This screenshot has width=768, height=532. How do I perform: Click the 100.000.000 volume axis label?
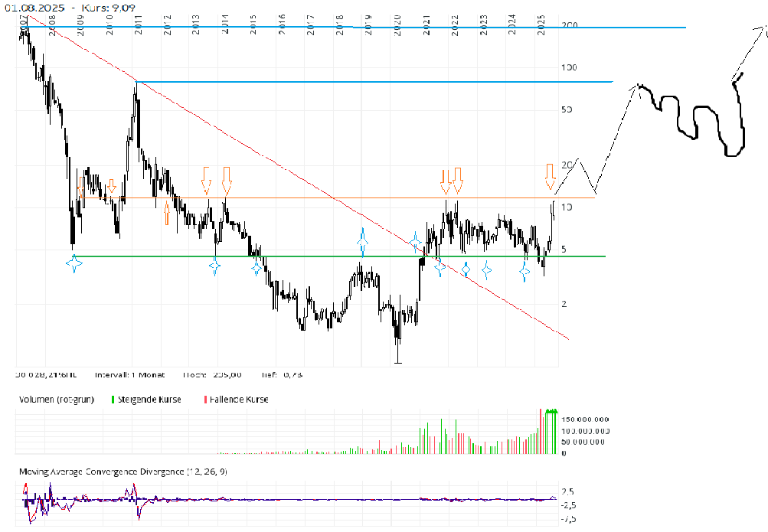pyautogui.click(x=585, y=431)
